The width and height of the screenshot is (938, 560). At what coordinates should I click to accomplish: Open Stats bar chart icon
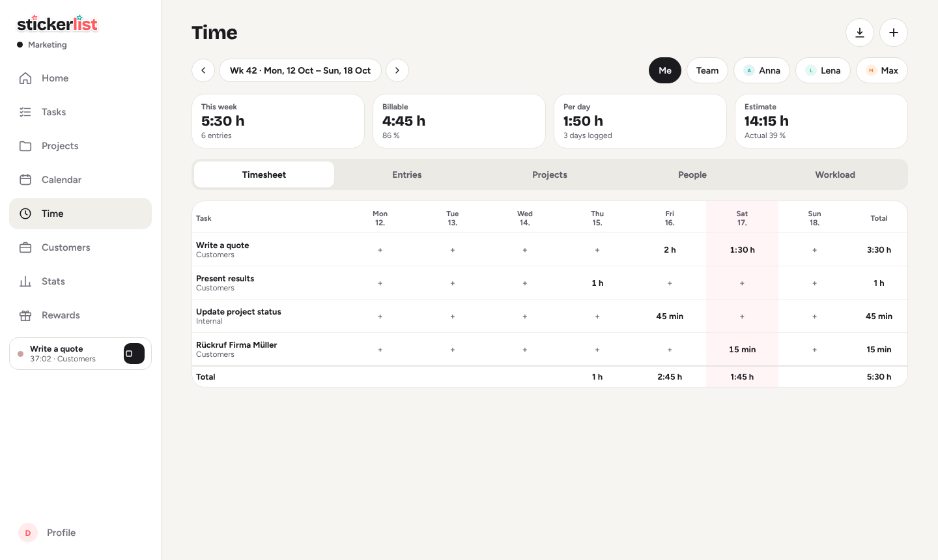tap(25, 281)
